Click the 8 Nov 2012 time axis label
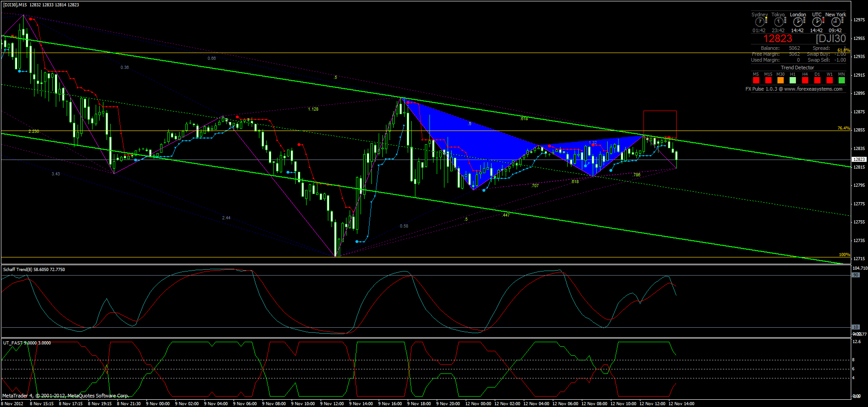 point(12,404)
